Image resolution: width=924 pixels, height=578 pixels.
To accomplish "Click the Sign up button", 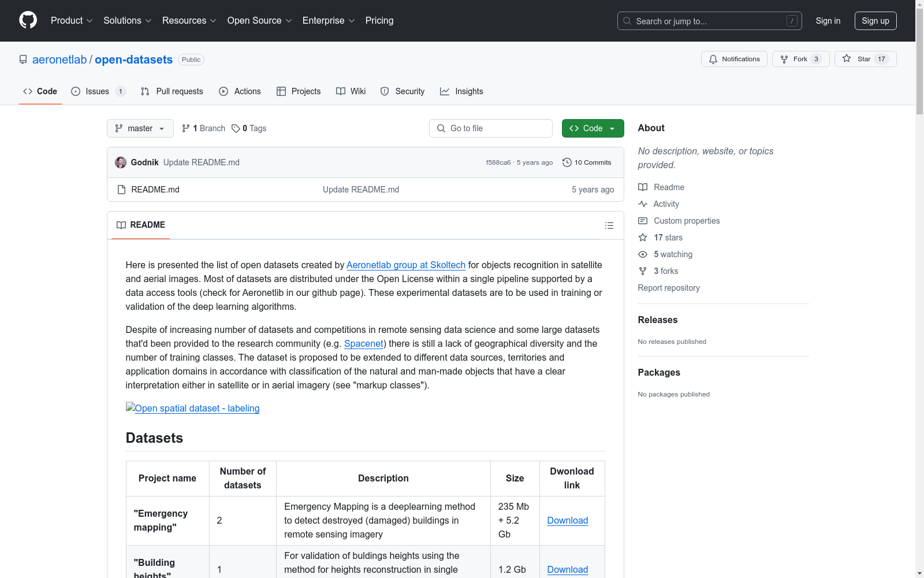I will (x=875, y=21).
